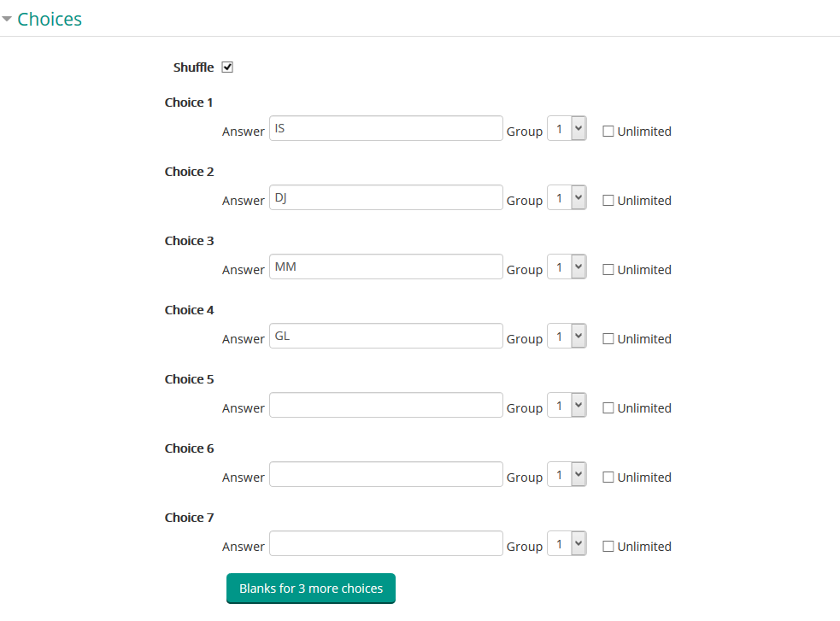Screen dimensions: 840x621
Task: Open the Group dropdown for Choice 1
Action: [567, 127]
